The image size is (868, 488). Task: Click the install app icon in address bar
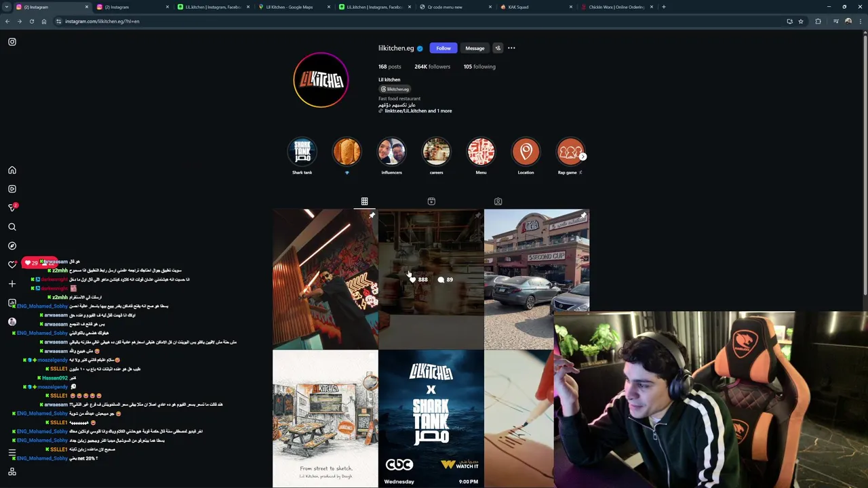(789, 21)
